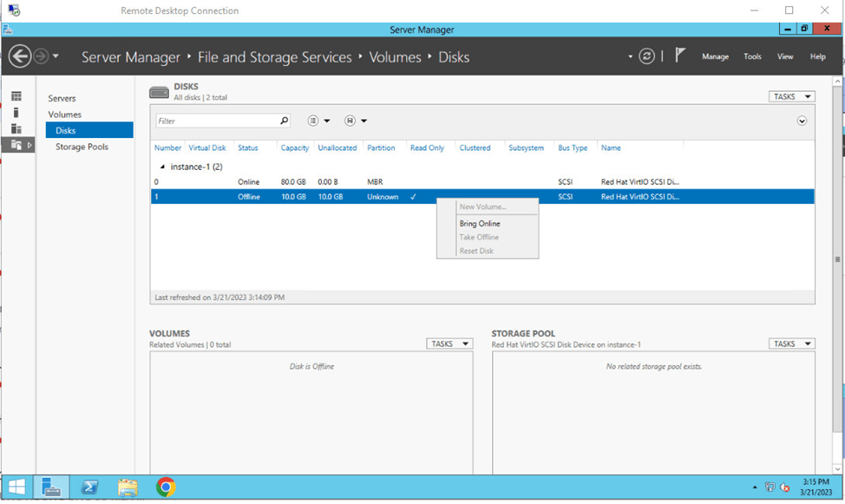Click the back navigation arrow in Server Manager
Image resolution: width=845 pixels, height=504 pixels.
pos(20,56)
